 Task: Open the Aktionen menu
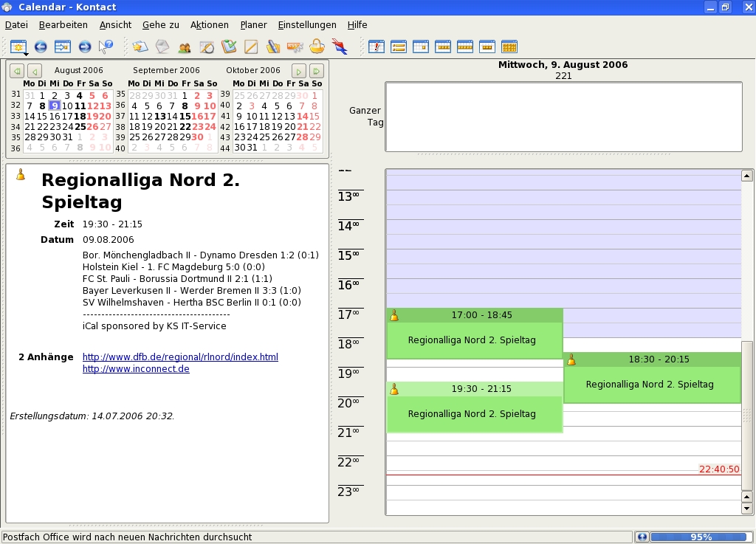[x=209, y=24]
